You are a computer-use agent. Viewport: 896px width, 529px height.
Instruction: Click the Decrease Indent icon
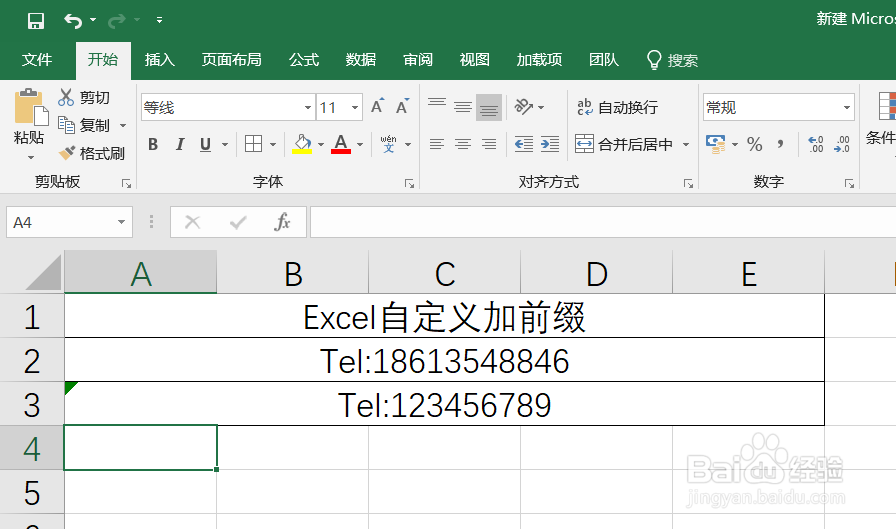pyautogui.click(x=523, y=144)
